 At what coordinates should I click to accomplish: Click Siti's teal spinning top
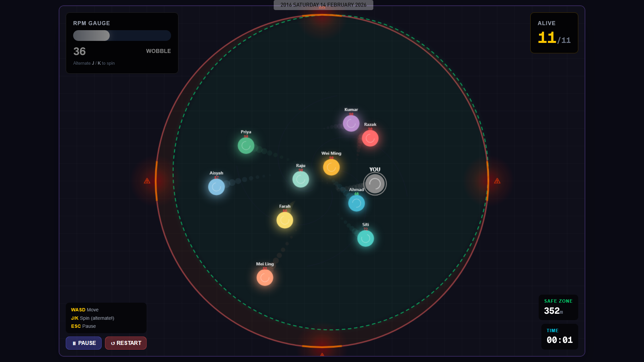[365, 238]
